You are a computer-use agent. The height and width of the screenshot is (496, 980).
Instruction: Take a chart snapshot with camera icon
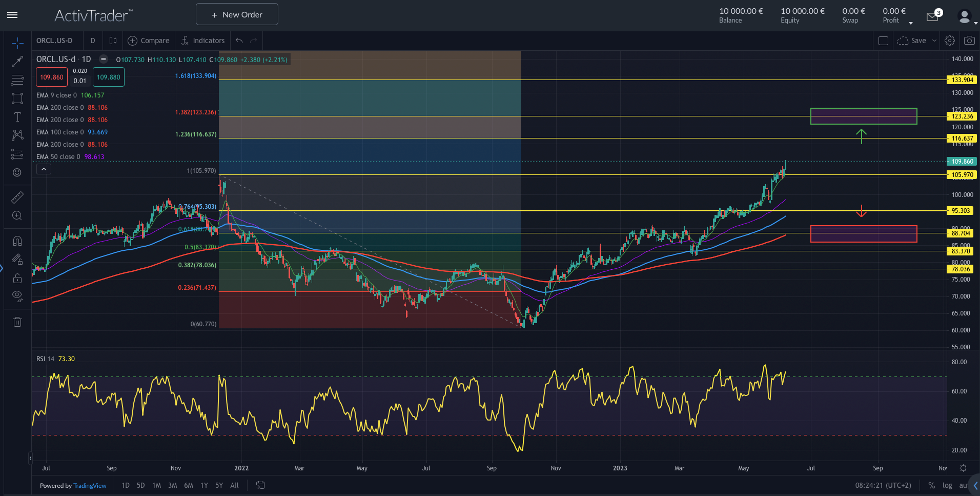[969, 41]
